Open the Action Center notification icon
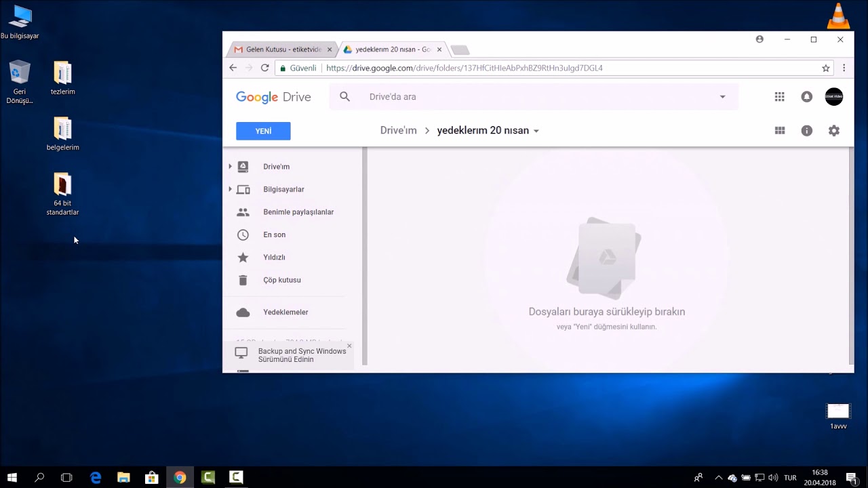The image size is (868, 488). click(x=852, y=477)
